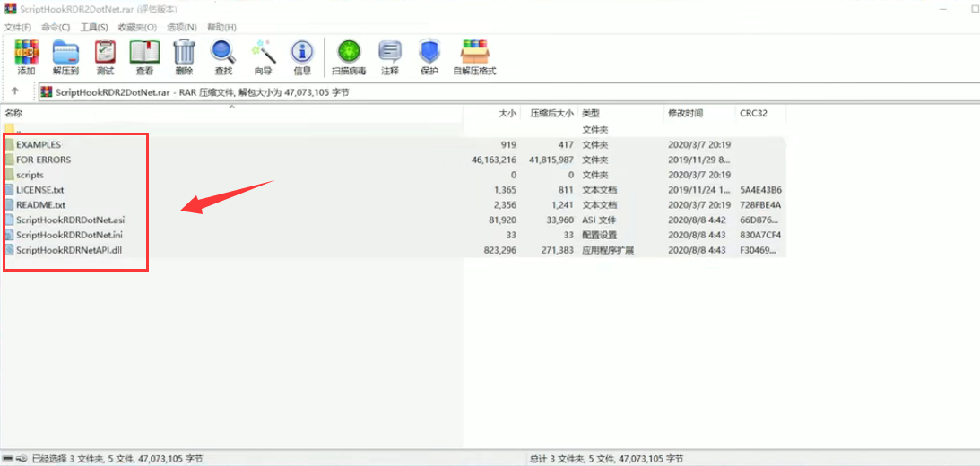Select LICENSE.txt file name
980x466 pixels.
(40, 189)
